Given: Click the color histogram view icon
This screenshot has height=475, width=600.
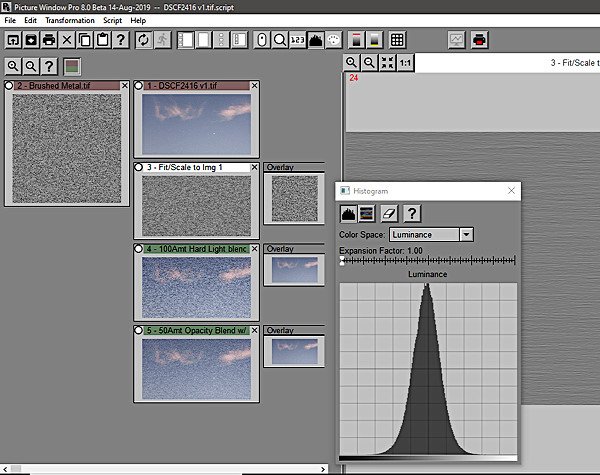Looking at the screenshot, I should coord(367,213).
